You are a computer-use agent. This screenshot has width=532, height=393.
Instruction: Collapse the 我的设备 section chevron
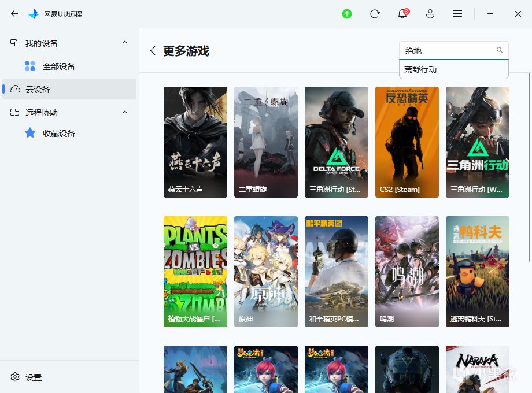pyautogui.click(x=125, y=42)
